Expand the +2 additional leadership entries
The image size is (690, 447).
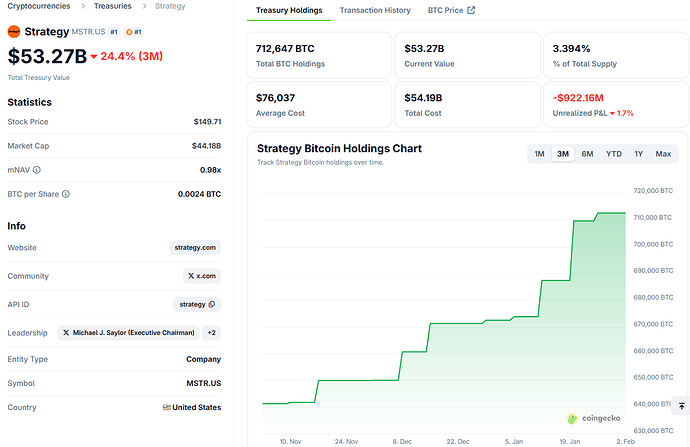[212, 332]
